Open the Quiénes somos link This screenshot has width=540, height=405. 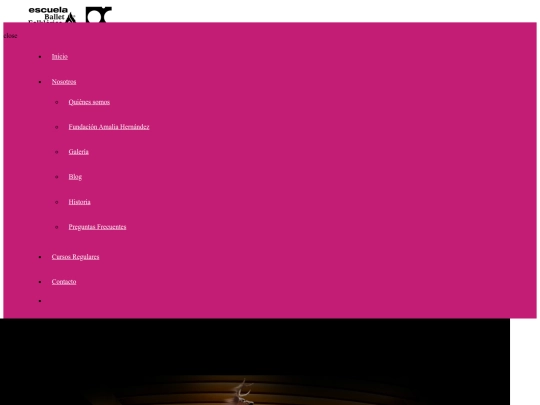click(89, 102)
